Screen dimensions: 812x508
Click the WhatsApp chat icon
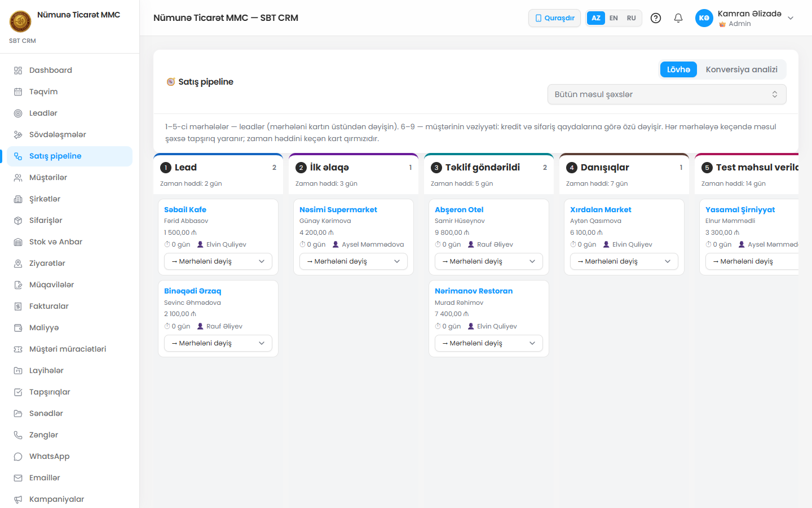[x=18, y=457]
